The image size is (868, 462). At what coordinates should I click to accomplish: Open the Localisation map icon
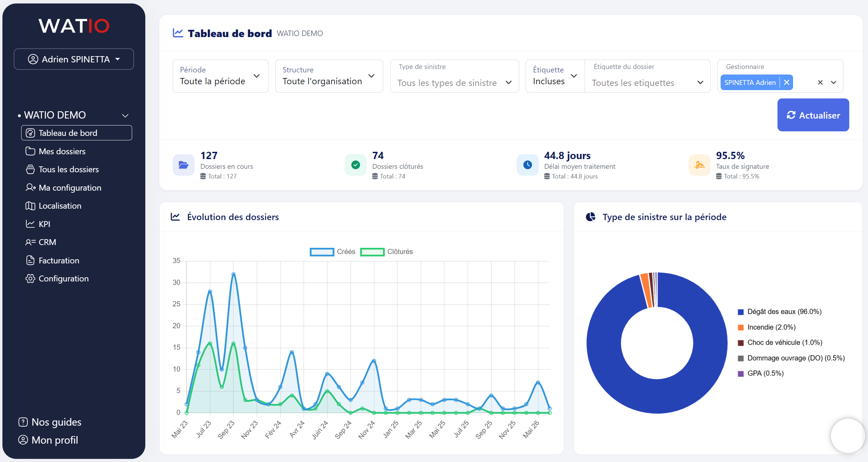tap(30, 206)
